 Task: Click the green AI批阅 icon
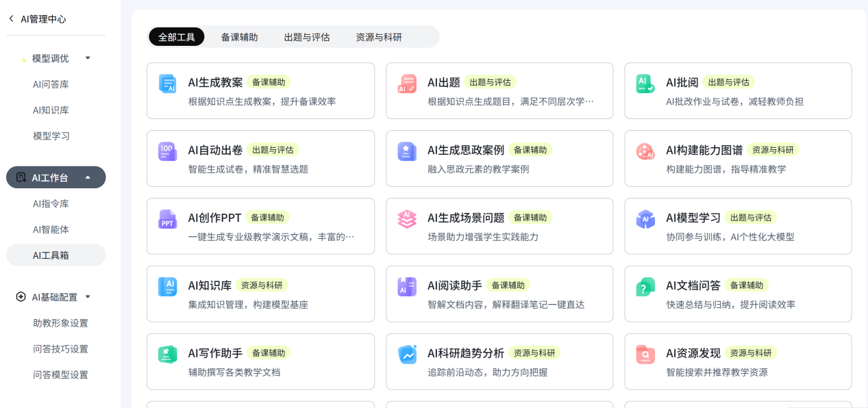tap(645, 84)
